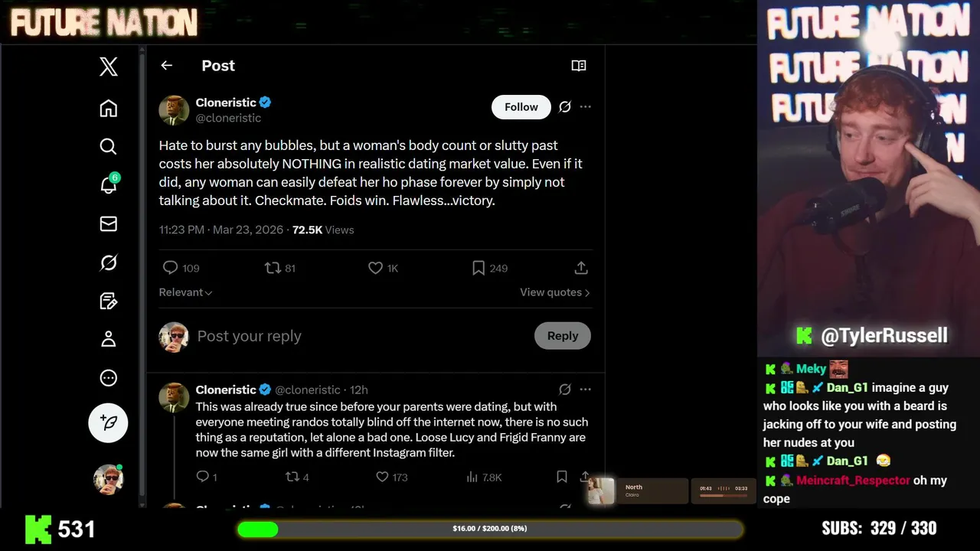Open View quotes link
The height and width of the screenshot is (551, 980).
tap(554, 292)
